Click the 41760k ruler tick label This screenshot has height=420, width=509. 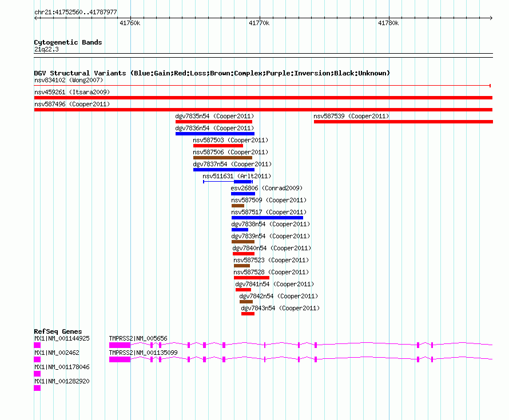[x=130, y=23]
